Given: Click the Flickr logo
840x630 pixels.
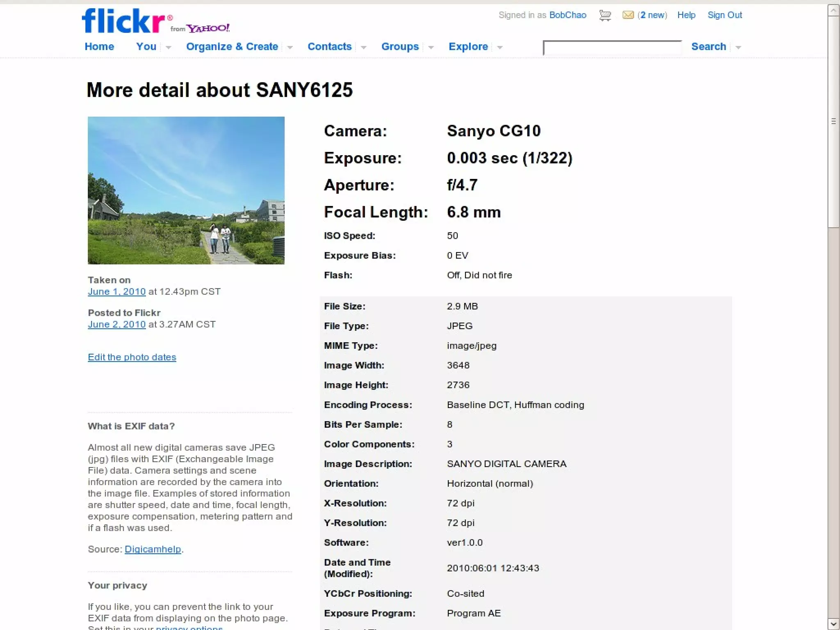Looking at the screenshot, I should click(123, 21).
